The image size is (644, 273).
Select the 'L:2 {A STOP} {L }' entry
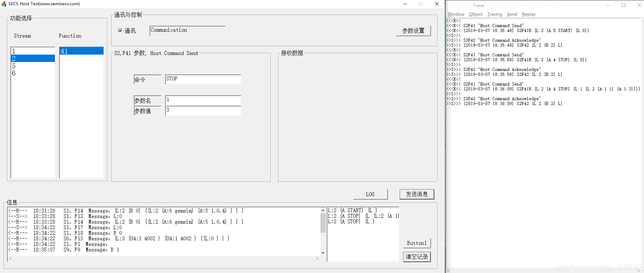351,222
